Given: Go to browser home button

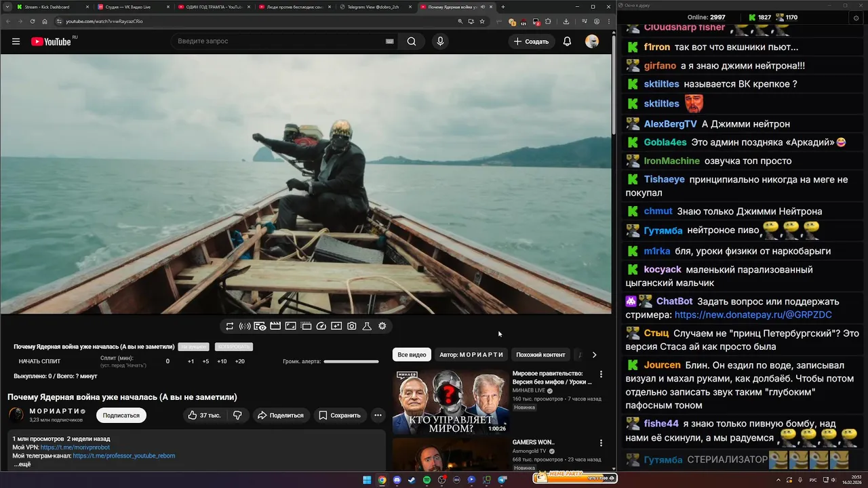Looking at the screenshot, I should 45,21.
